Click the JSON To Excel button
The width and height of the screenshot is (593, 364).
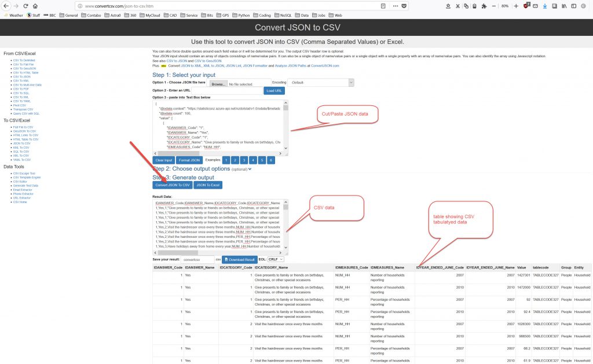207,185
